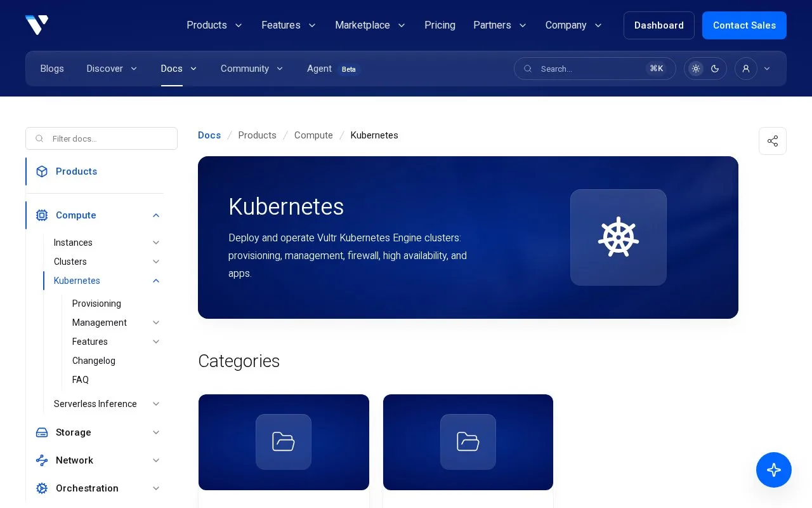
Task: Click the Contact Sales button
Action: pyautogui.click(x=744, y=25)
